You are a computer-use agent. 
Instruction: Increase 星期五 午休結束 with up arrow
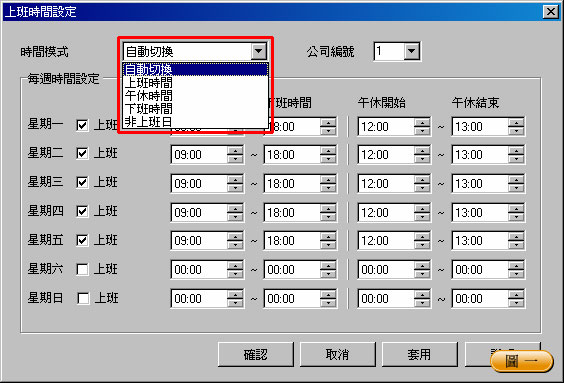pyautogui.click(x=516, y=236)
